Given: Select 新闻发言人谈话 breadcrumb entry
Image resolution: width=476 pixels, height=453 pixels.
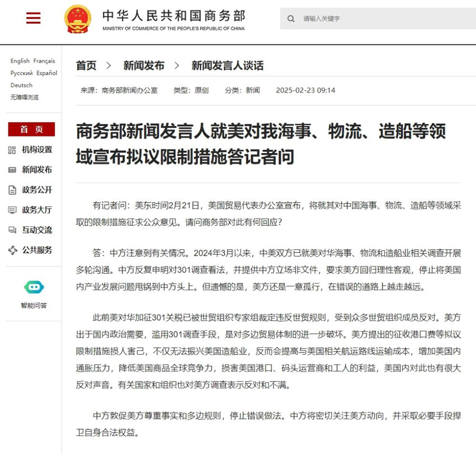Looking at the screenshot, I should click(x=227, y=65).
